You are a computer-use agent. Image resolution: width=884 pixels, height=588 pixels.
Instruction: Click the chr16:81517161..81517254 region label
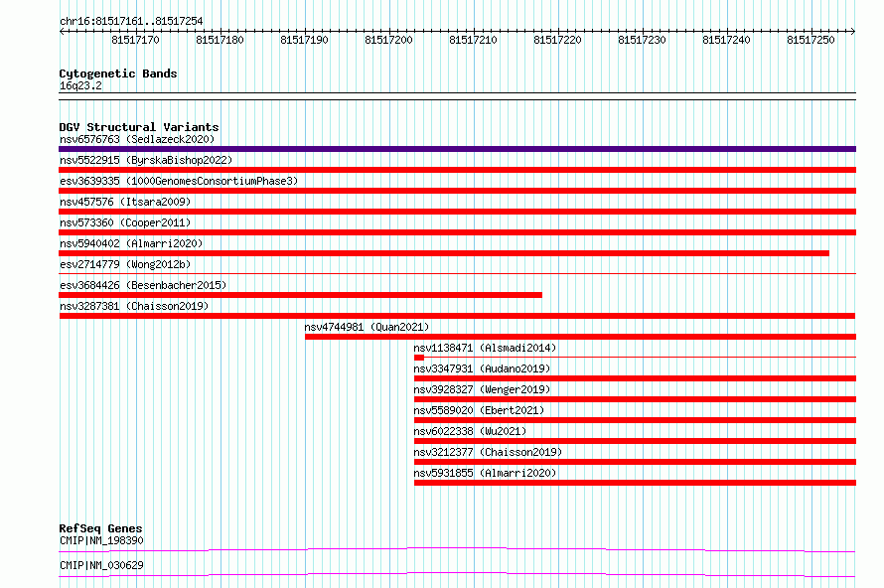click(x=131, y=22)
